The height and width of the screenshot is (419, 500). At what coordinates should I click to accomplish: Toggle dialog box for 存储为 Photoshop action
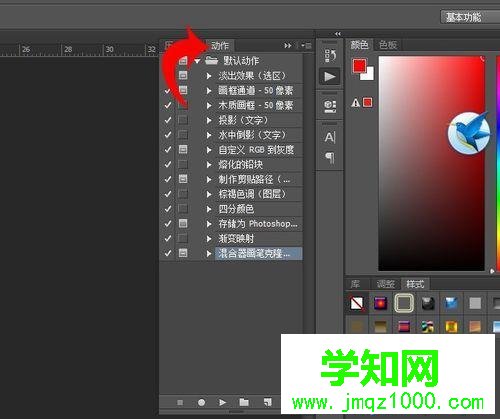point(183,224)
